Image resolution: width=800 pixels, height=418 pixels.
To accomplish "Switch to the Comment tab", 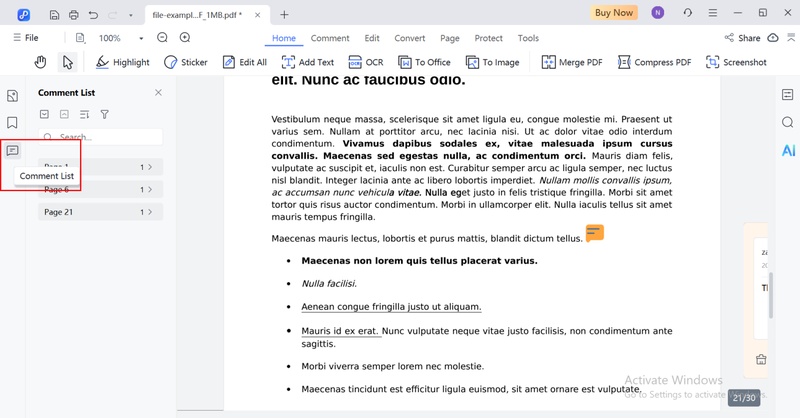I will point(330,38).
